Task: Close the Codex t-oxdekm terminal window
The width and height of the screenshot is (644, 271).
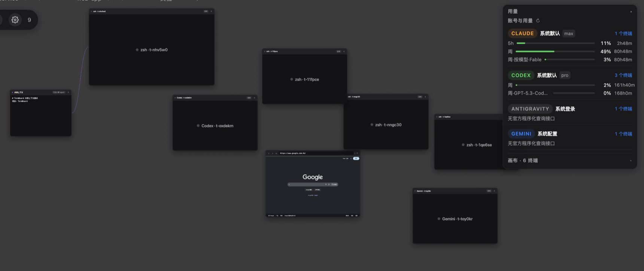Action: coord(254,98)
